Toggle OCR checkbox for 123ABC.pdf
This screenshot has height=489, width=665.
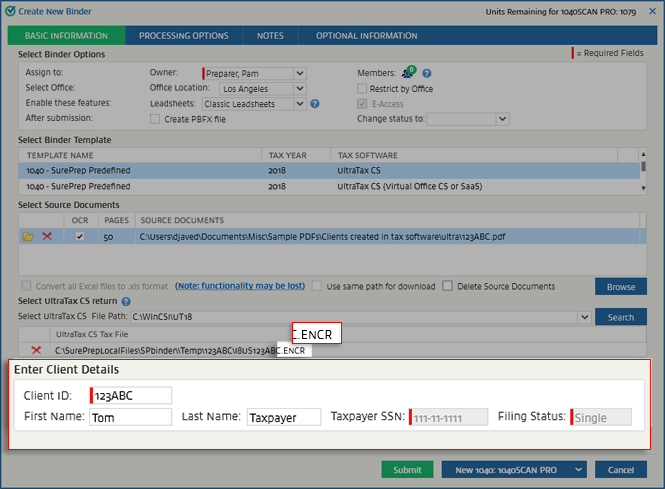pyautogui.click(x=80, y=236)
